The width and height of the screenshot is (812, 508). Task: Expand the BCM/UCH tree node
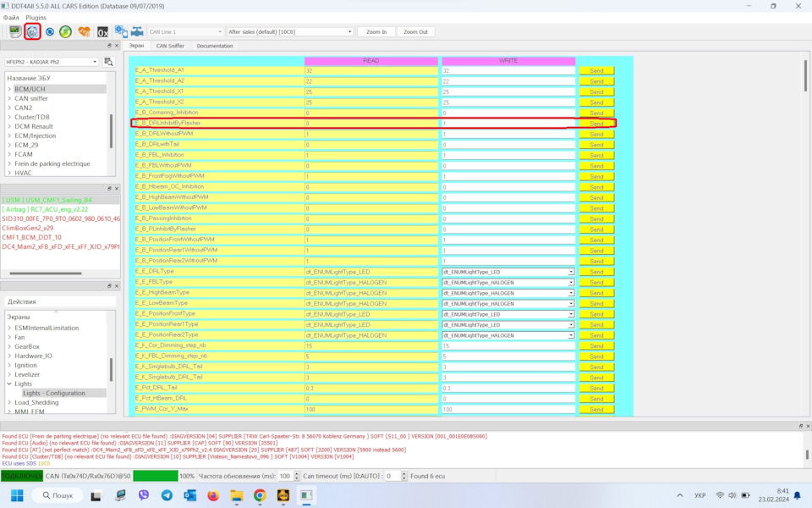point(9,89)
